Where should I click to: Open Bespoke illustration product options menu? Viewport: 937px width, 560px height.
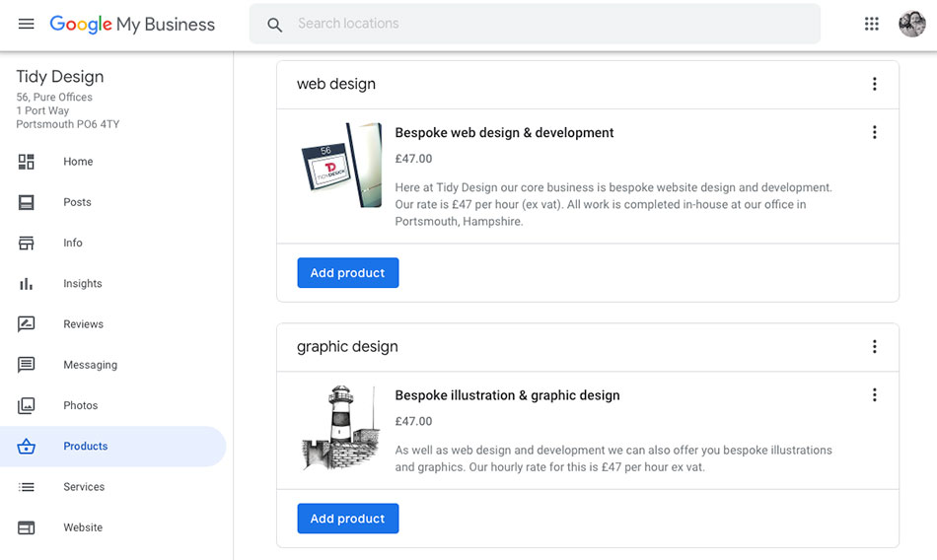coord(874,394)
